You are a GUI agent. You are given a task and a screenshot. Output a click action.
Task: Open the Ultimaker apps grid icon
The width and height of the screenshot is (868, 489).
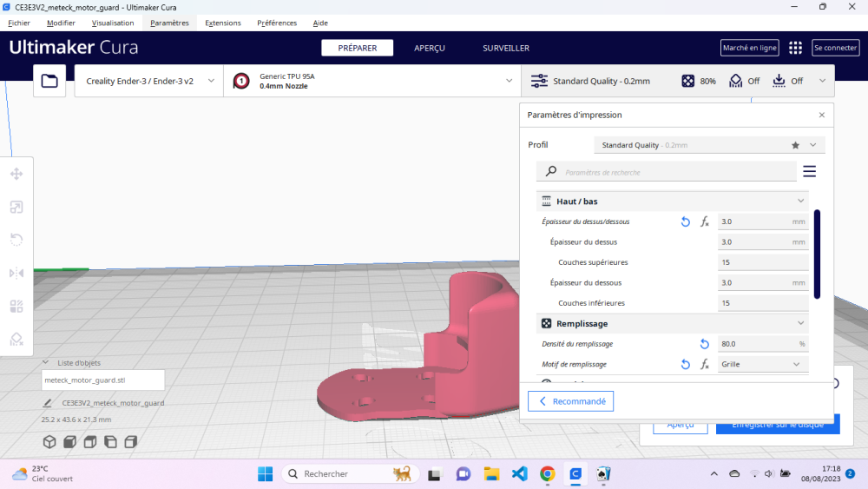[x=795, y=48]
